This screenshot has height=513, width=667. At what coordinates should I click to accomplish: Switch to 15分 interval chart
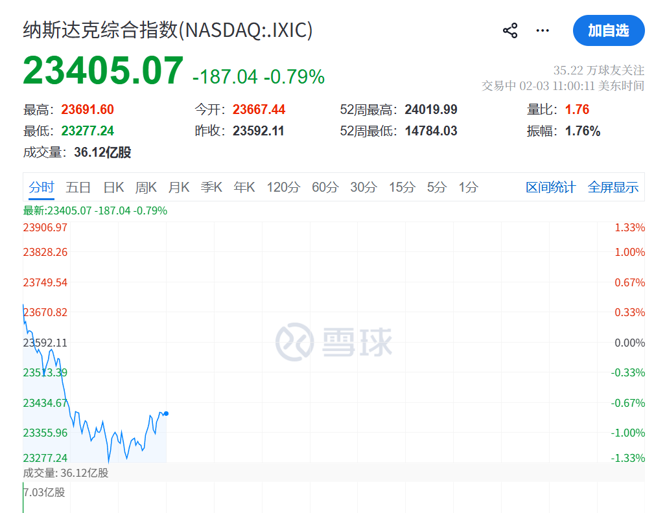point(402,187)
